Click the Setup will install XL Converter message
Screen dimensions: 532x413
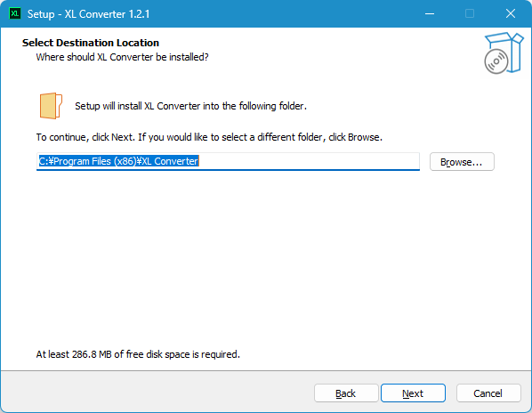[x=190, y=106]
